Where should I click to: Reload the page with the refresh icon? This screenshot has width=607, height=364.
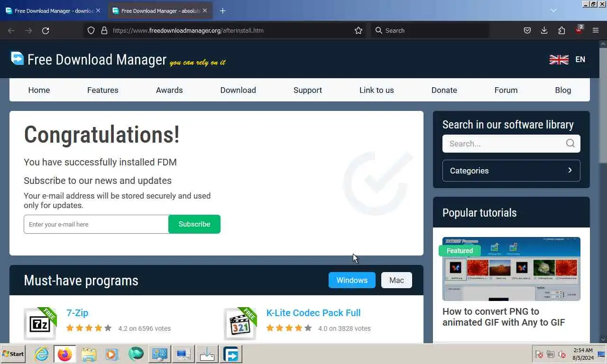pyautogui.click(x=46, y=30)
